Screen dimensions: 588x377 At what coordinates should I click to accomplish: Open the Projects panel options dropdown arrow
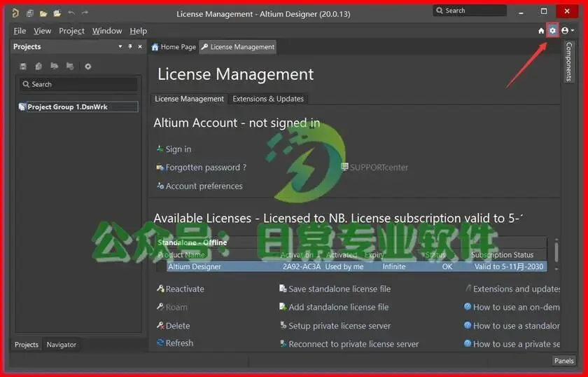(x=120, y=46)
